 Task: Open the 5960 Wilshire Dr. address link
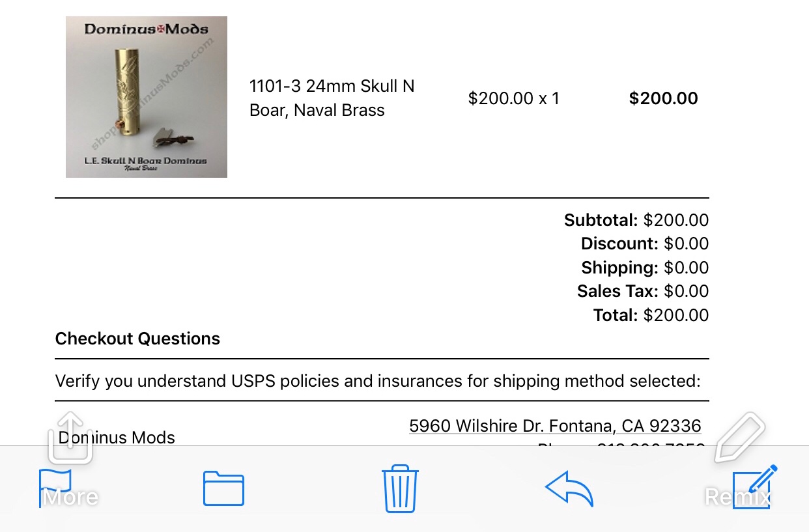555,426
